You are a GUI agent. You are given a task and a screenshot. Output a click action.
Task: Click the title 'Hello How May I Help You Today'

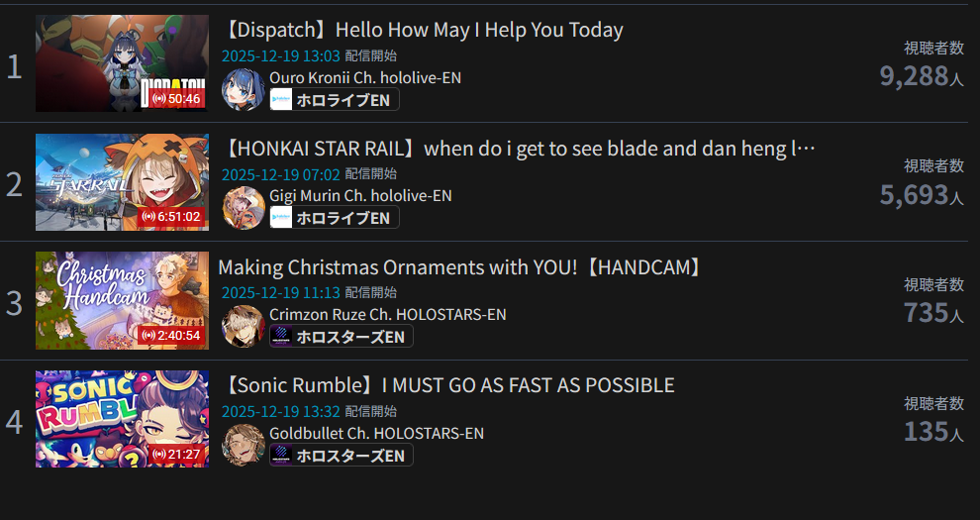[x=479, y=30]
